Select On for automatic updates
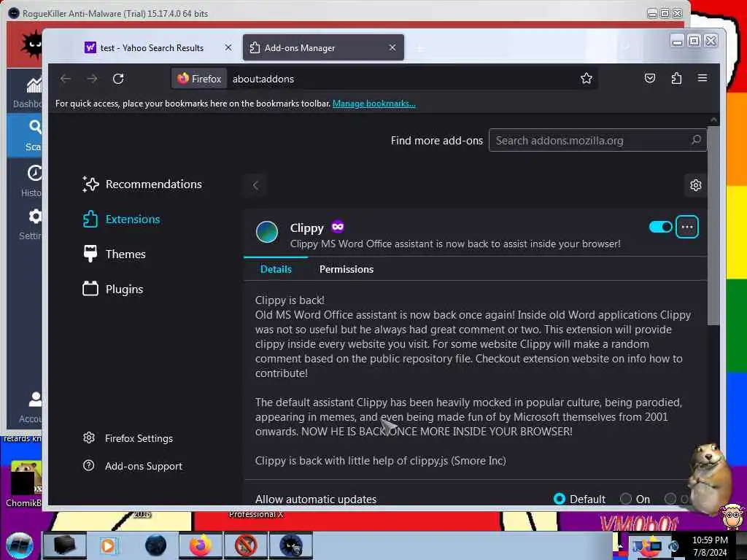The image size is (747, 560). [625, 499]
